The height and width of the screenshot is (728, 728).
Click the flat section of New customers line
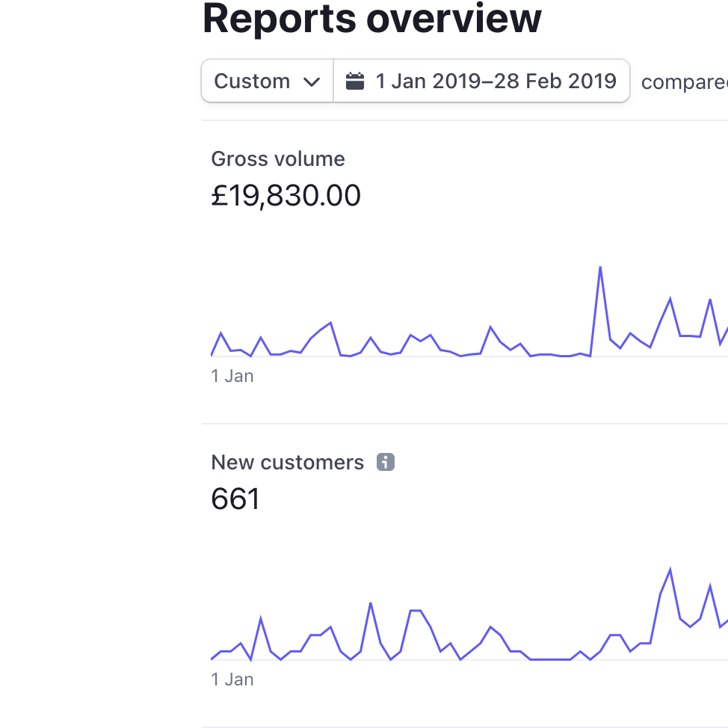pyautogui.click(x=550, y=658)
